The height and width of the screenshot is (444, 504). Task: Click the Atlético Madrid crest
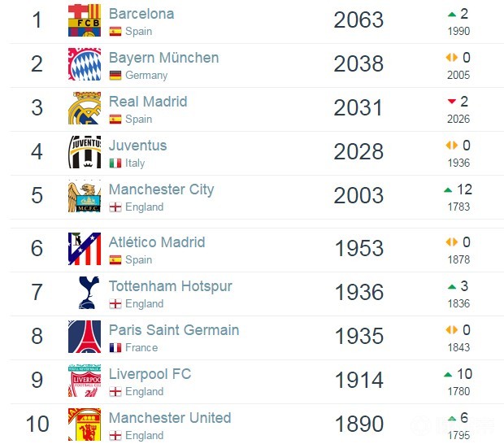[85, 249]
